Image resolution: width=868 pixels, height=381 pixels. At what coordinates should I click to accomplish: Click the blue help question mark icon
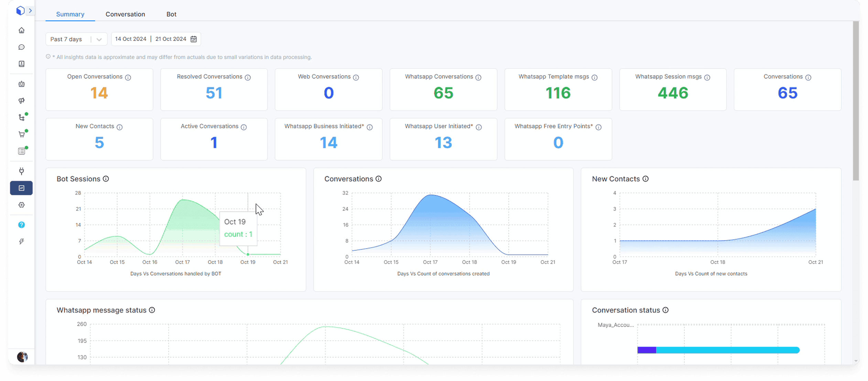coord(22,225)
